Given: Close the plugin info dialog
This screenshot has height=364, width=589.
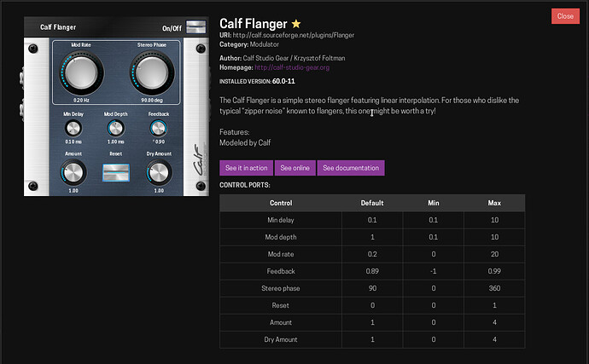Looking at the screenshot, I should pyautogui.click(x=565, y=16).
